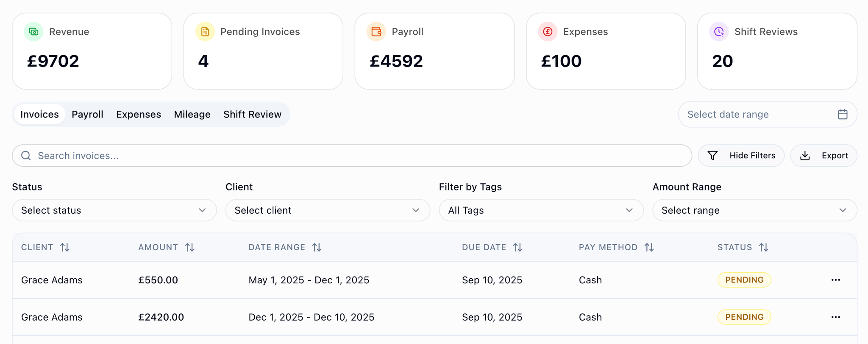Switch to the Mileage tab
The height and width of the screenshot is (344, 868).
point(192,115)
